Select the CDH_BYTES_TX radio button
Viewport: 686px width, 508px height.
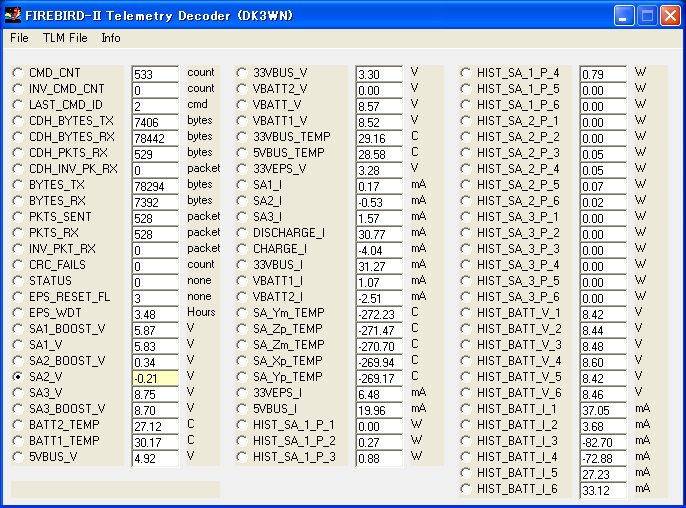[18, 121]
